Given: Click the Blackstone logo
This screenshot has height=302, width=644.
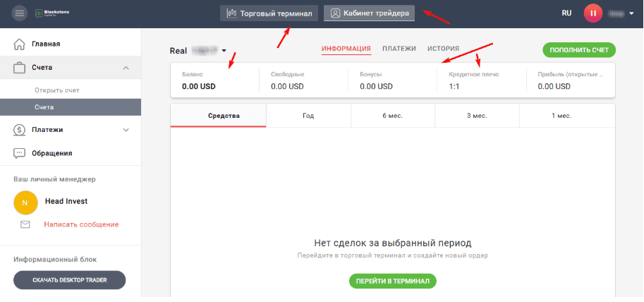Looking at the screenshot, I should pos(52,13).
